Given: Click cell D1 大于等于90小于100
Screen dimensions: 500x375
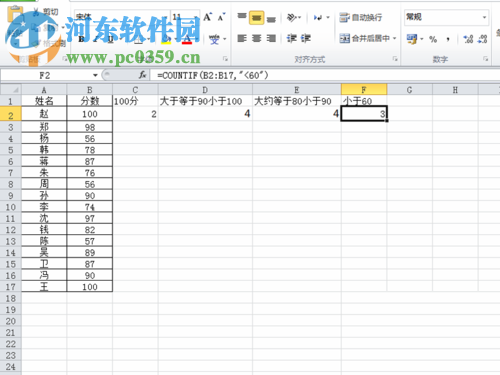Looking at the screenshot, I should (205, 101).
